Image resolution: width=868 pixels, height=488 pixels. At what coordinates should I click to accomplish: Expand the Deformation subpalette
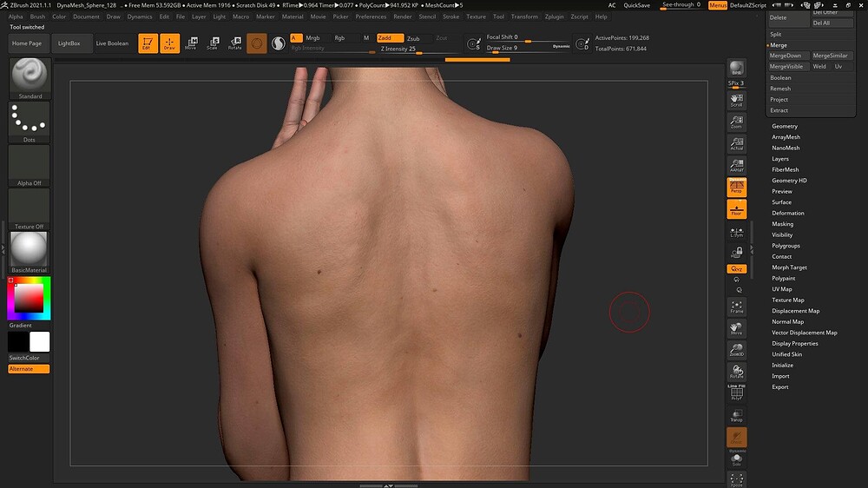tap(788, 214)
